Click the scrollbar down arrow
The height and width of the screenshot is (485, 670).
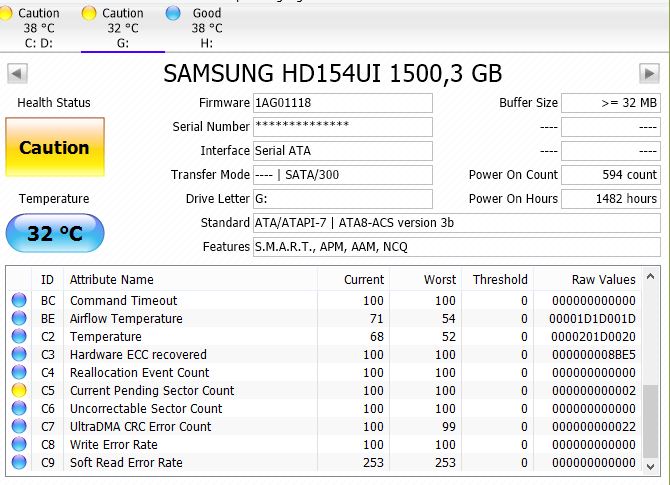(650, 467)
